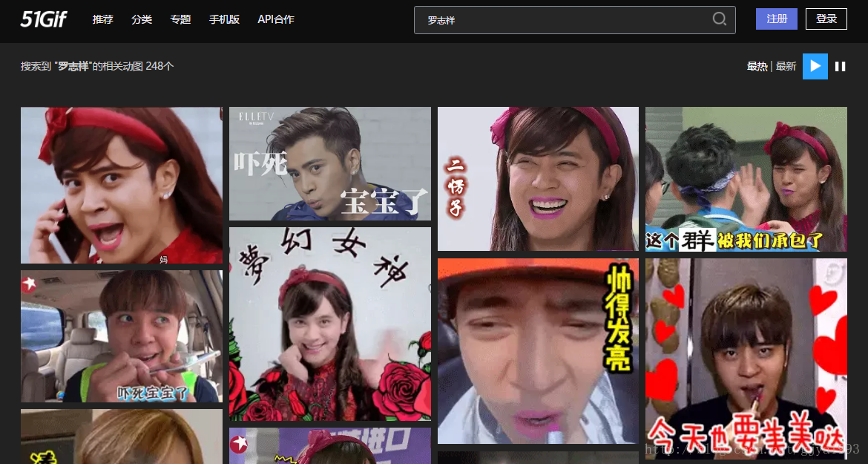Focus the search box containing 罗志祥
Image resolution: width=868 pixels, height=464 pixels.
[575, 20]
